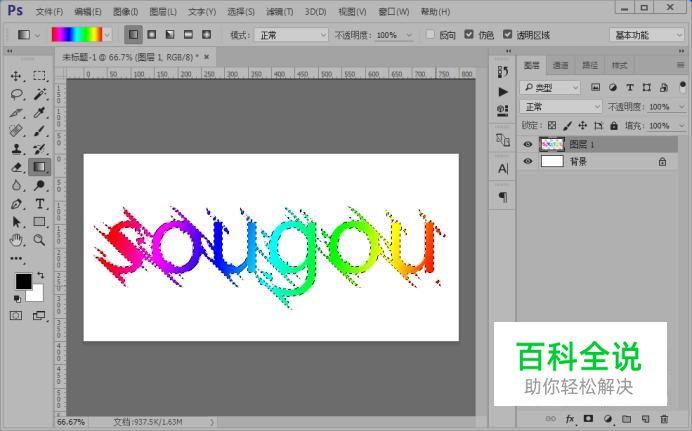Change the screen mode

pos(39,315)
